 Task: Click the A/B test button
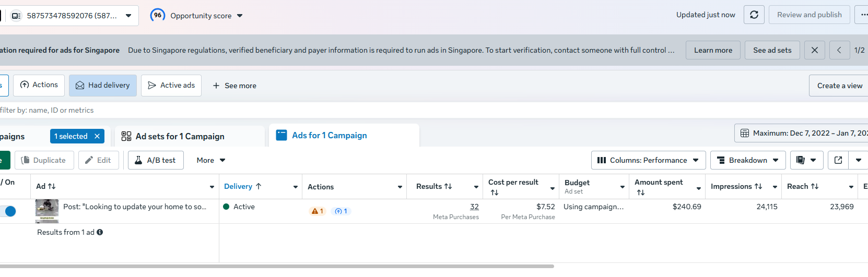click(156, 160)
